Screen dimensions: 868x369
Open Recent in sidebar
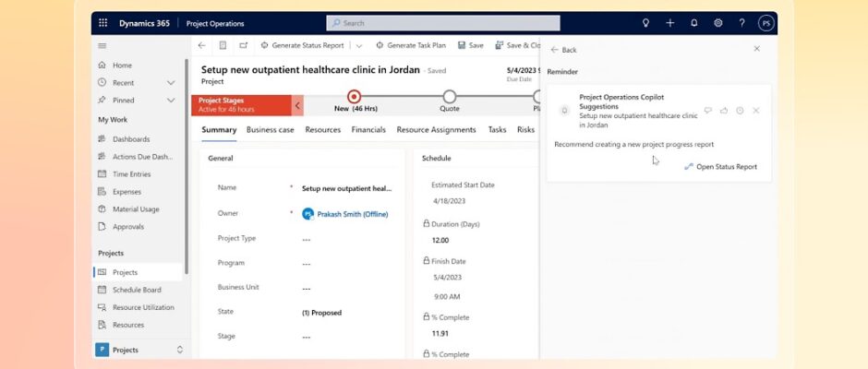click(x=124, y=83)
